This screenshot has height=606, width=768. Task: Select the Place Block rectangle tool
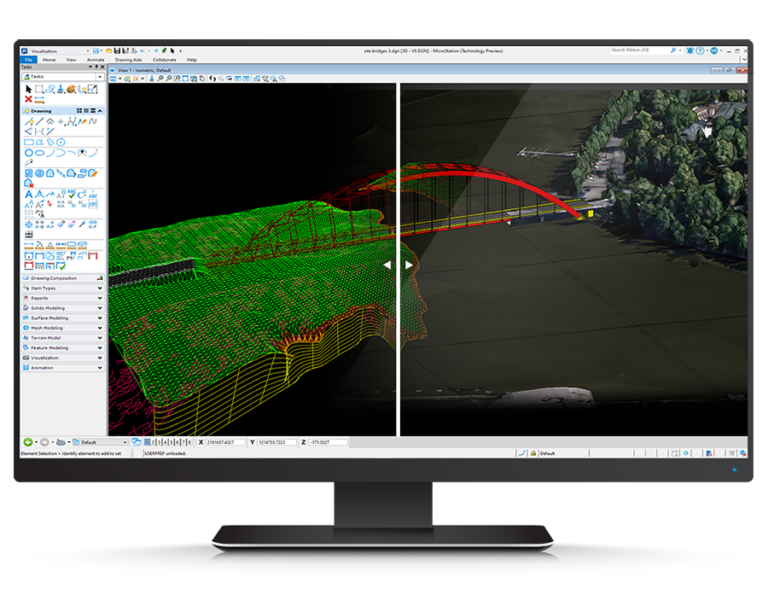point(29,142)
